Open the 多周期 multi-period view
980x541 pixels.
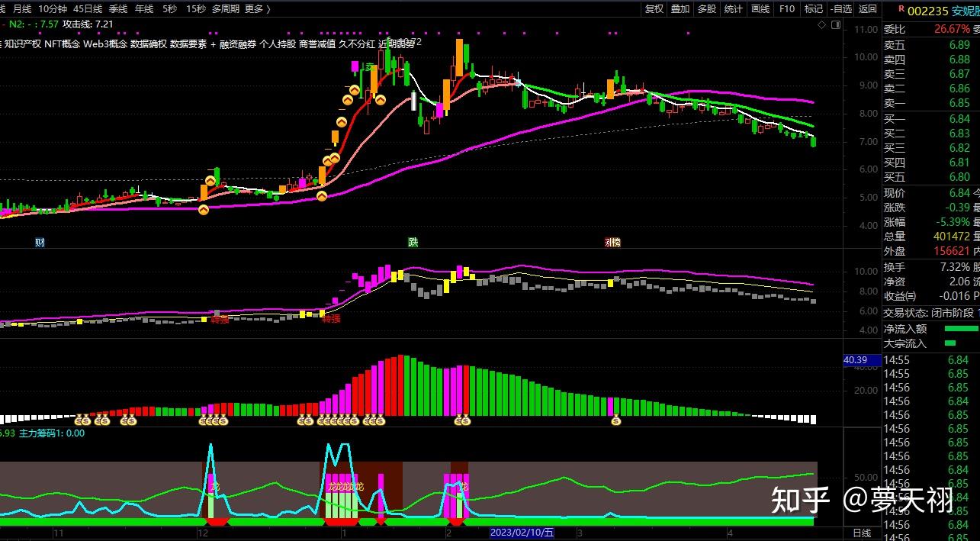point(226,8)
